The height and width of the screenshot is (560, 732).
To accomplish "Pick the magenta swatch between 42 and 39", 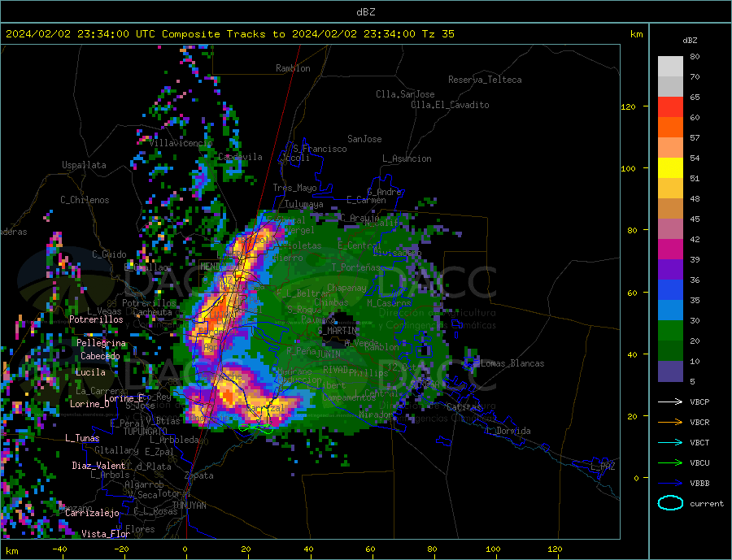I will 670,250.
